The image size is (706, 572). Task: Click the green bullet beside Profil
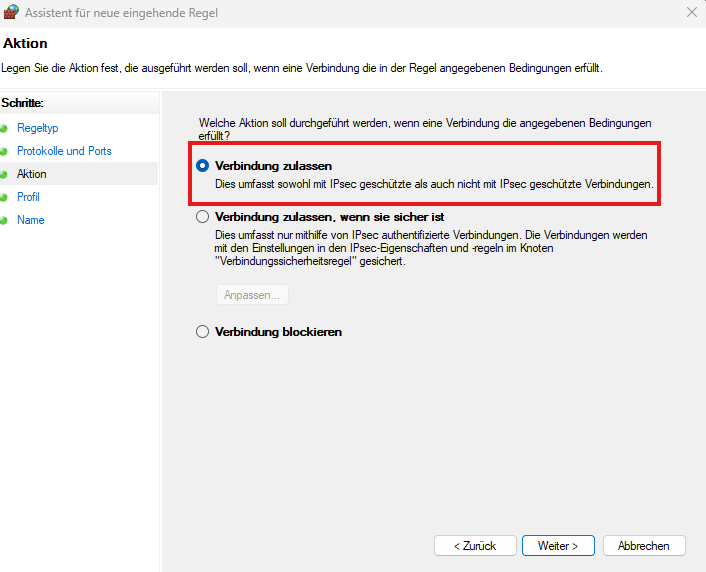click(4, 197)
